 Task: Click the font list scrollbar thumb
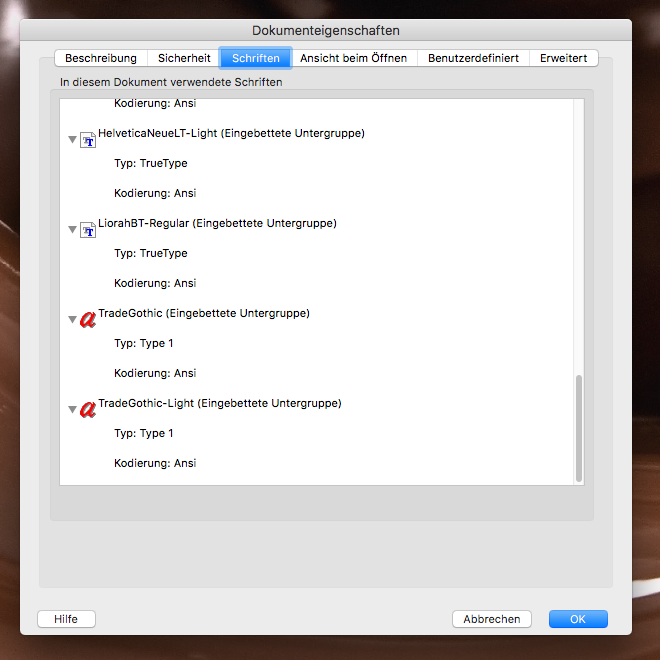(579, 428)
